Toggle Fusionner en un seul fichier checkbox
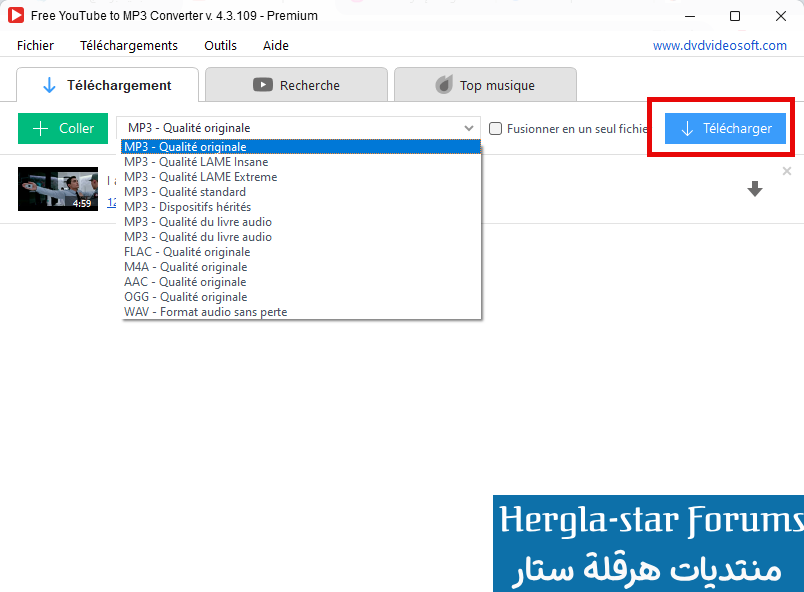804x592 pixels. coord(495,128)
